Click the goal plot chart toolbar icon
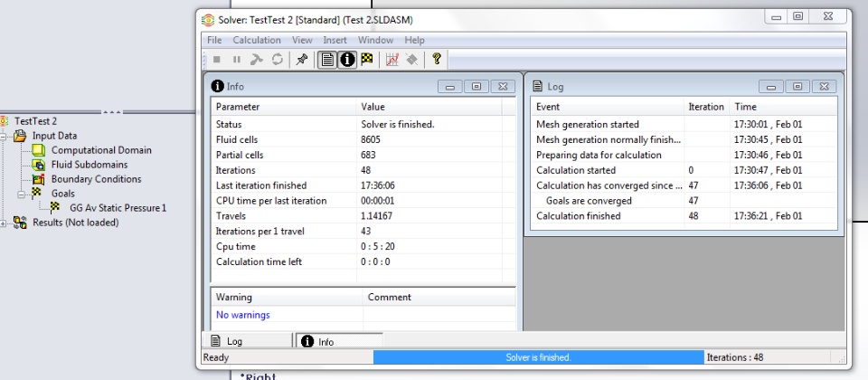The image size is (868, 380). pos(392,60)
